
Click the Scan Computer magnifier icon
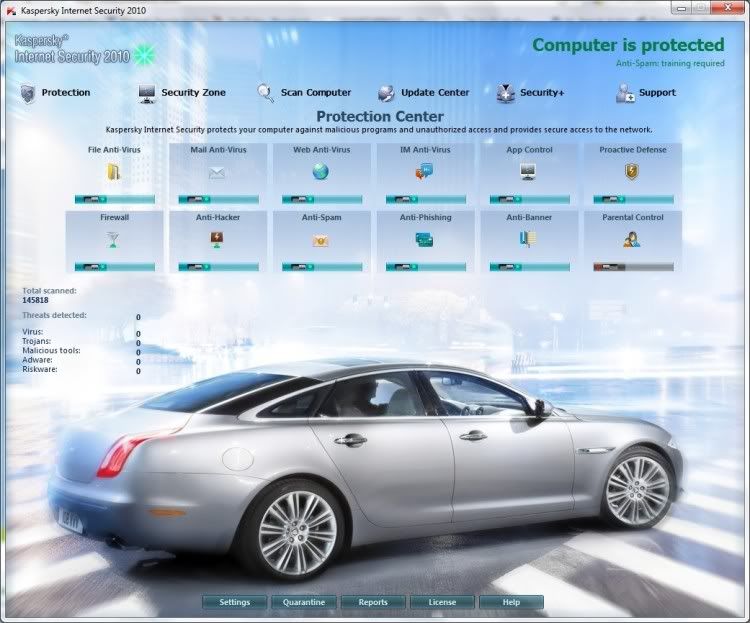(x=265, y=93)
